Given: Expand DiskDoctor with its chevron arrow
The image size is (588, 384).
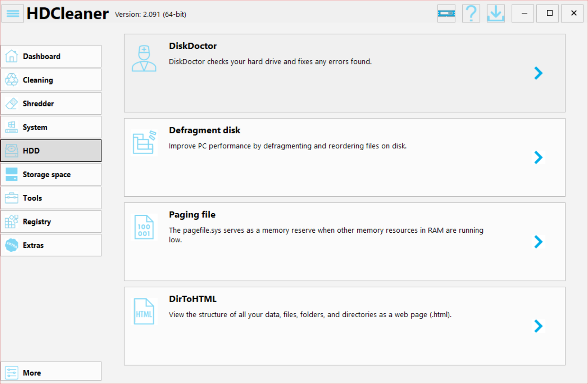Looking at the screenshot, I should coord(538,73).
